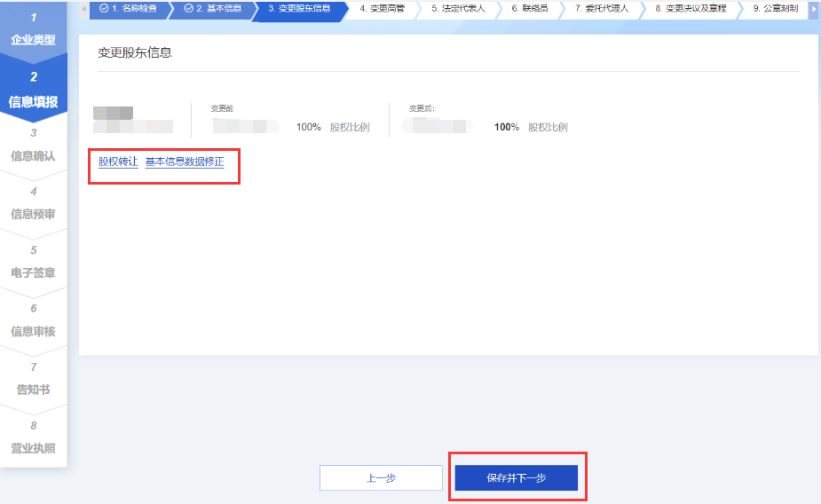Open step 7 委托代理人 tab
This screenshot has width=821, height=504.
[601, 8]
